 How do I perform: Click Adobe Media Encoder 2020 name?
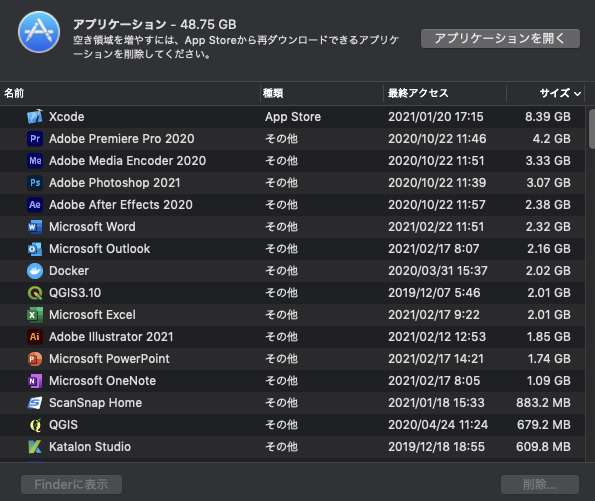coord(128,161)
